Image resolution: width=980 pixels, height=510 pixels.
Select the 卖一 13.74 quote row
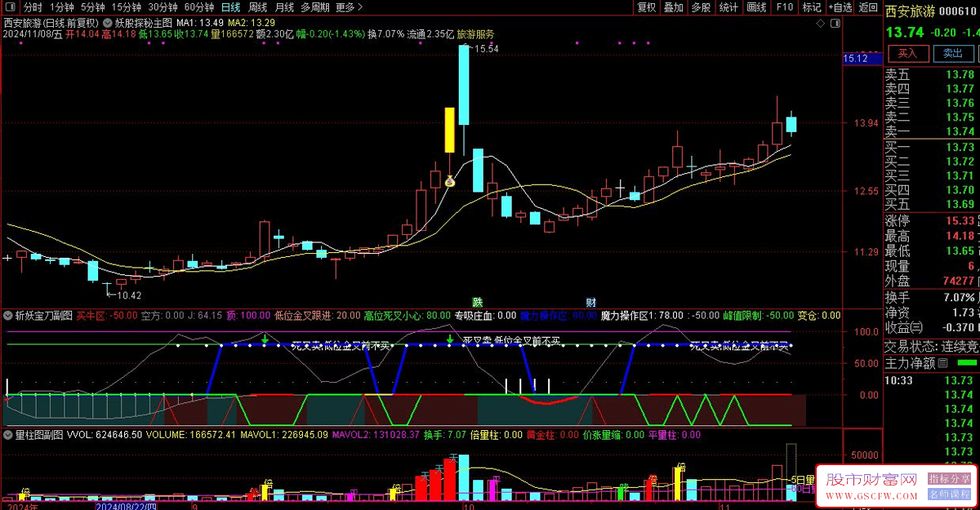pos(932,131)
